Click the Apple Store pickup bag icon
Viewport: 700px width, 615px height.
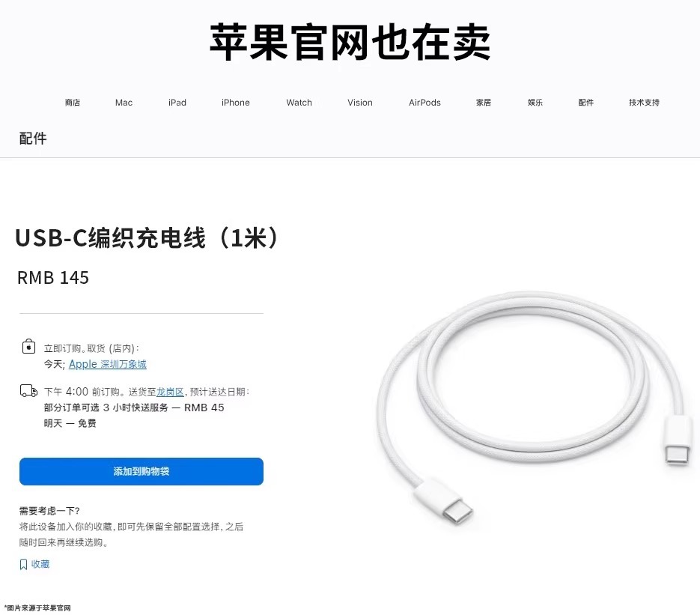(28, 346)
